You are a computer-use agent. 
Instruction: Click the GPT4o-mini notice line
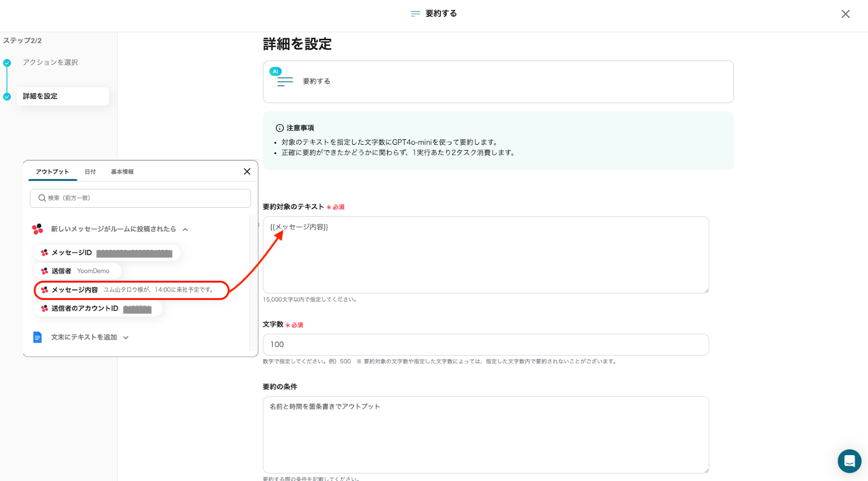coord(390,142)
